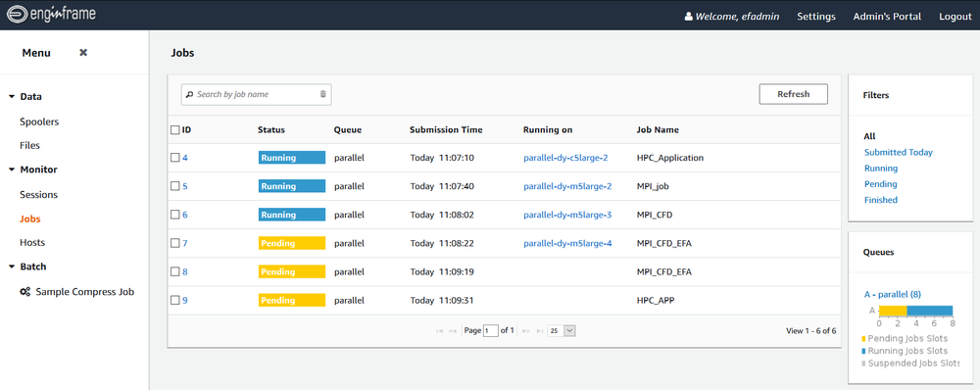Screen dimensions: 980x390
Task: Click the Refresh button
Action: [x=793, y=94]
